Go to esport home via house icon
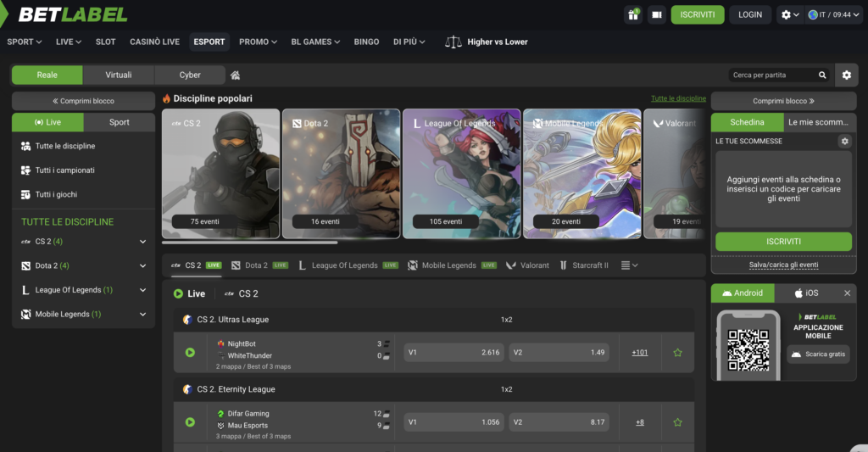868x452 pixels. (x=236, y=75)
